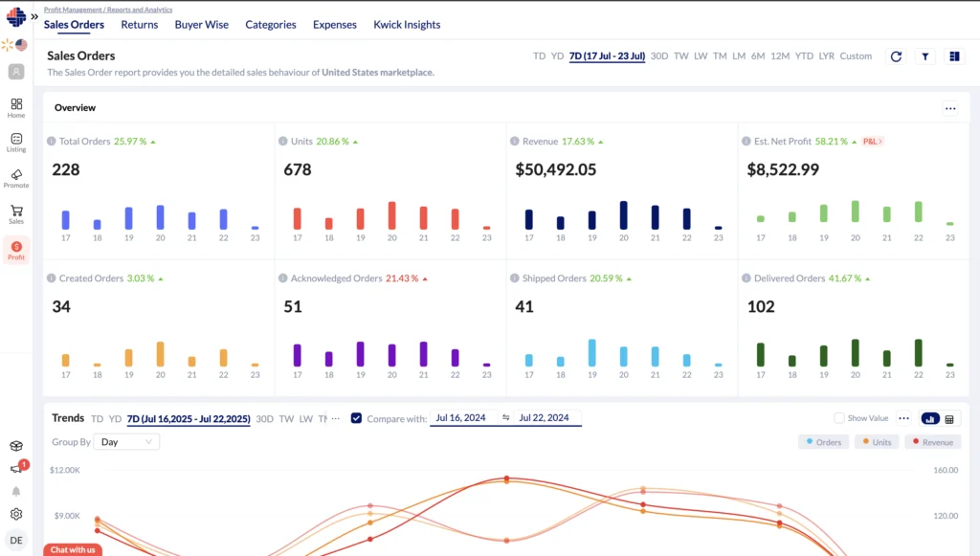The width and height of the screenshot is (980, 556).
Task: Open the Buyer Wise tab
Action: (x=201, y=24)
